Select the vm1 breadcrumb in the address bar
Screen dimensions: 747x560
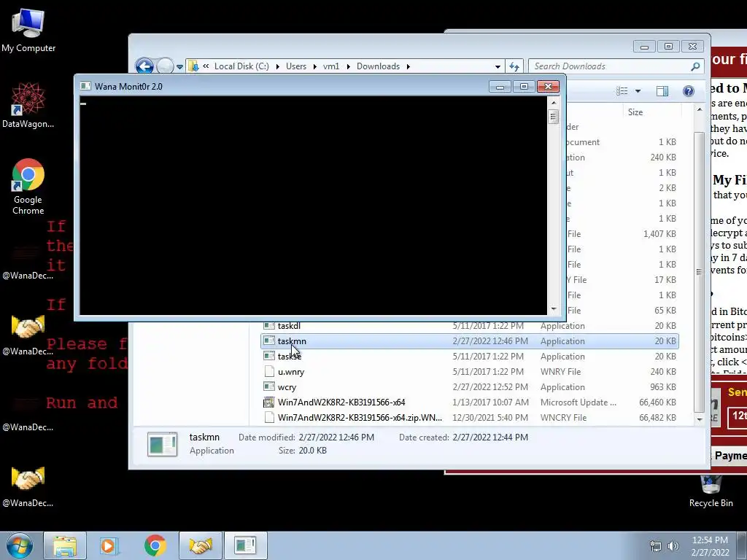331,66
